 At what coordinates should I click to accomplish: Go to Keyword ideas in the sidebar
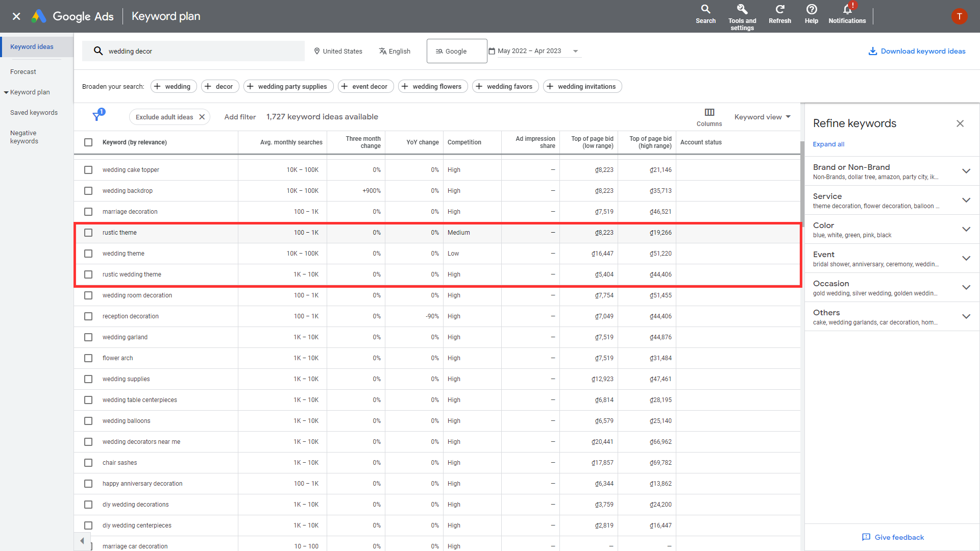(32, 46)
